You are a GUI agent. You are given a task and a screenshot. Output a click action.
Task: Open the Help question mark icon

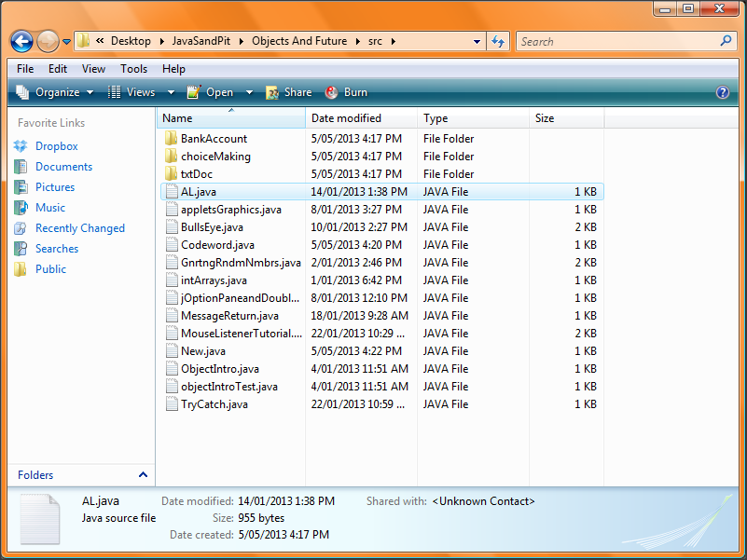pos(722,92)
